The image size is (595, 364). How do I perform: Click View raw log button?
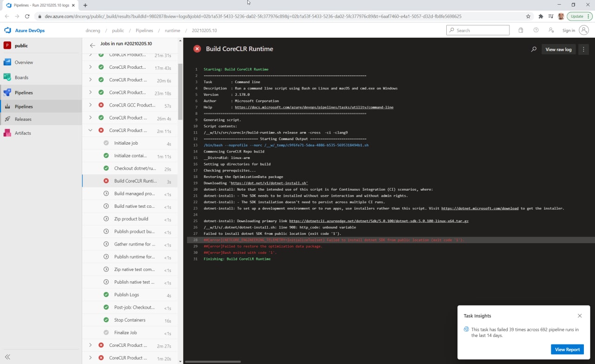coord(558,49)
